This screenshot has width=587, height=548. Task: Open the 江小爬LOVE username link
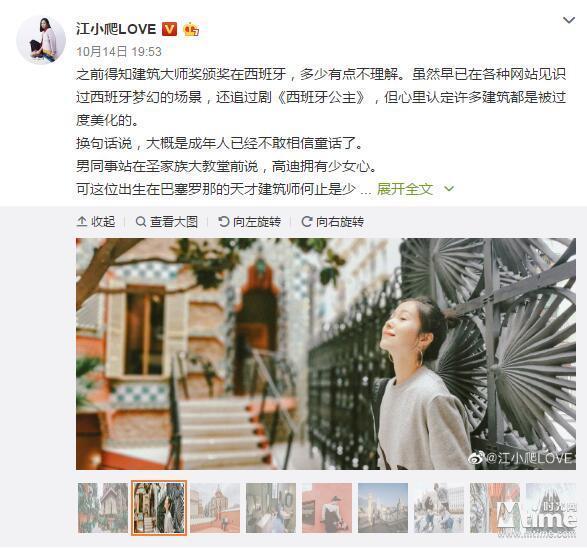[x=116, y=29]
